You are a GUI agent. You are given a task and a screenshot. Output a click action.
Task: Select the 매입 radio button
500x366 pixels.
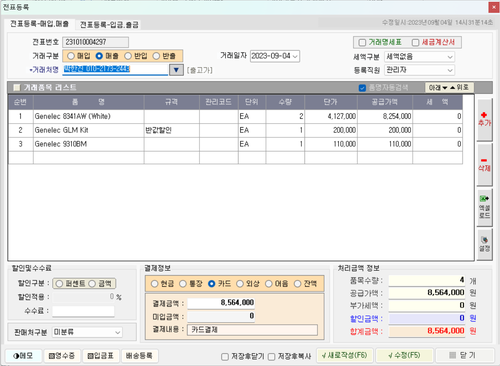click(71, 56)
